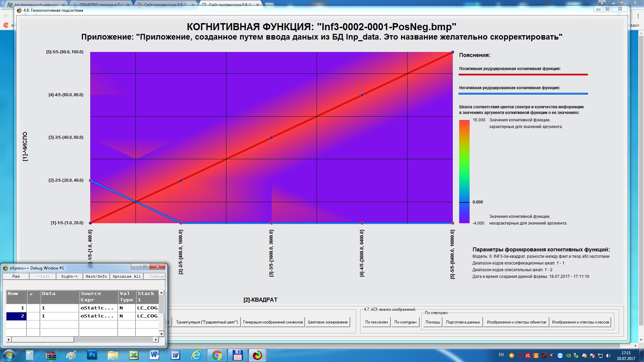Image resolution: width=644 pixels, height=362 pixels.
Task: Open Photoshop from the taskbar
Action: 92,355
